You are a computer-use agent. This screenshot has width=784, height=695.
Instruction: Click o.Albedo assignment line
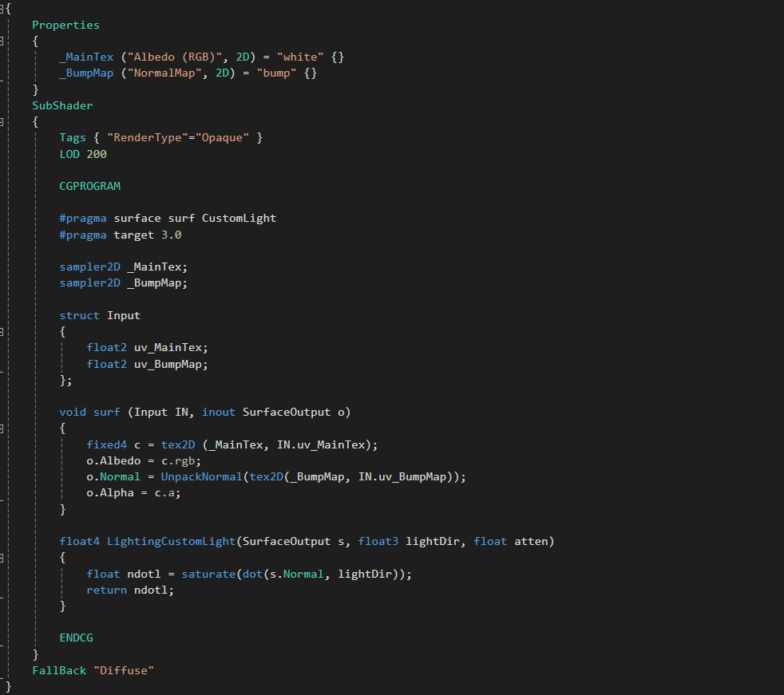coord(144,460)
